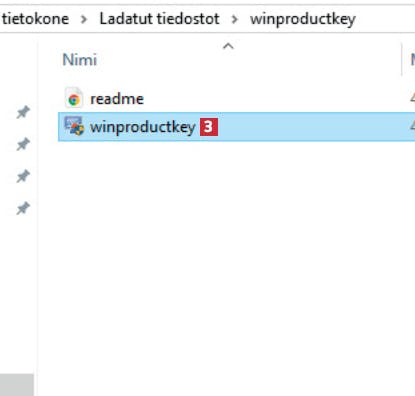The height and width of the screenshot is (396, 415).
Task: Go to tietokone in the breadcrumb path
Action: tap(35, 19)
